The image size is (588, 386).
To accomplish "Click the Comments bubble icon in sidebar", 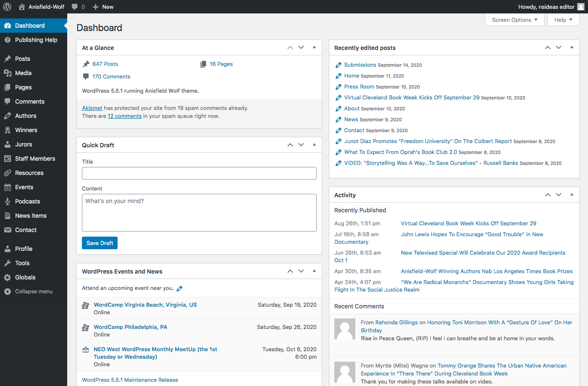I will pos(8,102).
